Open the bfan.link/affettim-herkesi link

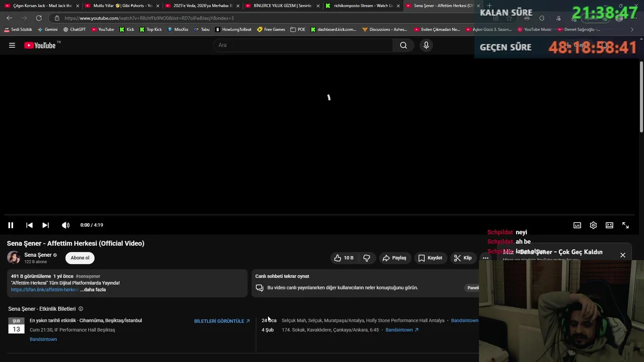[x=44, y=290]
